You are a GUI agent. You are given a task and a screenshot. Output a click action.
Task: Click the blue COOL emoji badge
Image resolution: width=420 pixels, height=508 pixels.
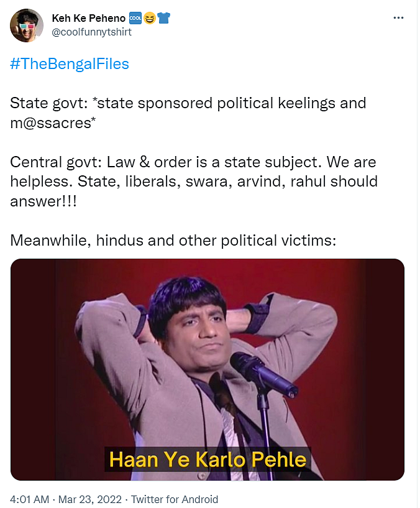[135, 18]
